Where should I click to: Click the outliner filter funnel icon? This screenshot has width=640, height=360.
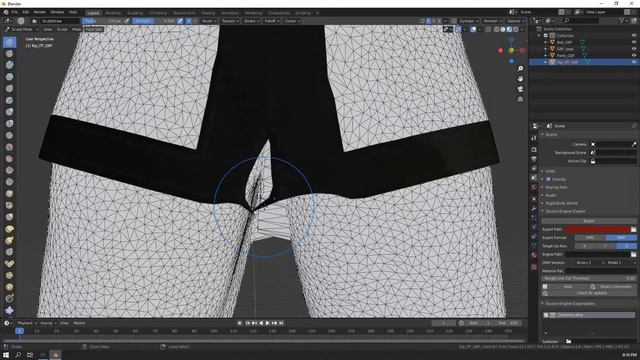click(622, 20)
